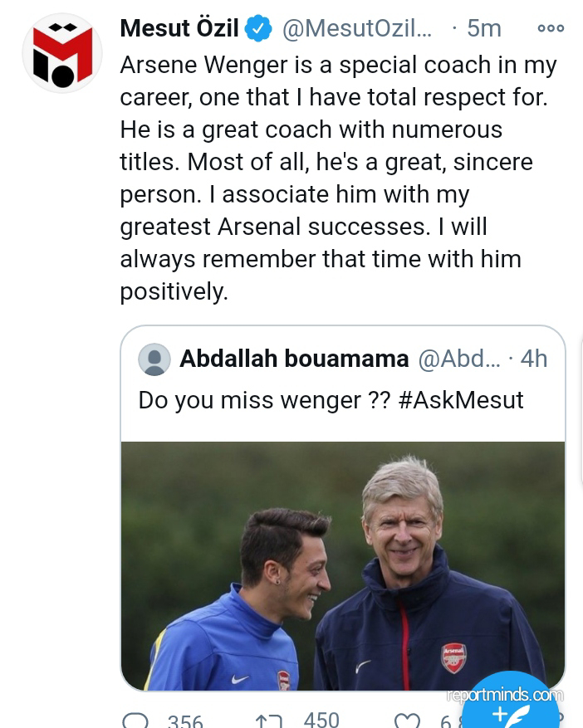This screenshot has width=583, height=728.
Task: Tap the quoted user's gray avatar icon
Action: click(x=154, y=359)
